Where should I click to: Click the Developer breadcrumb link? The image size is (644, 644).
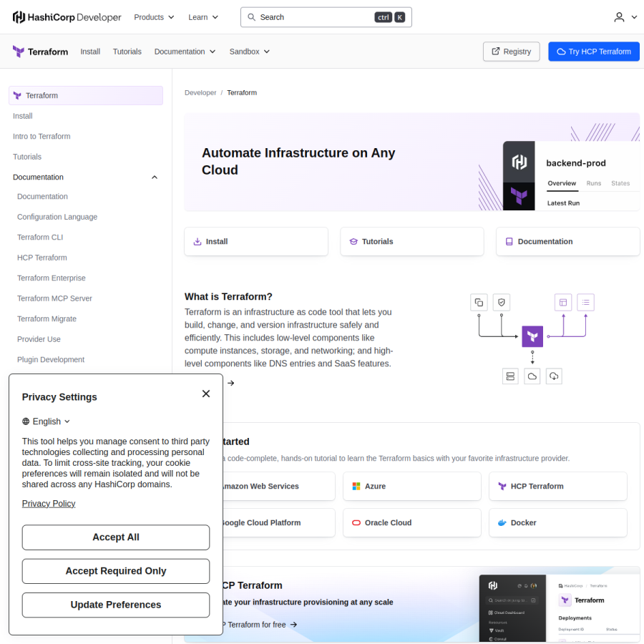(x=200, y=93)
